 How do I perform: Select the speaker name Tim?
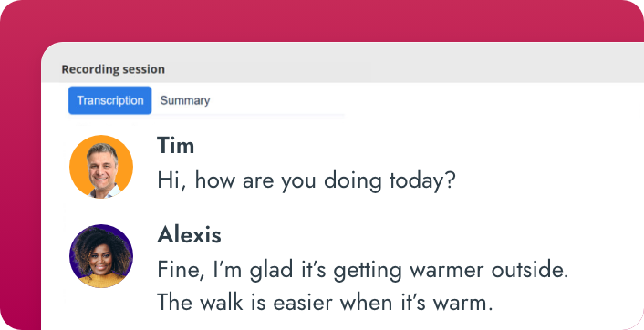point(175,146)
